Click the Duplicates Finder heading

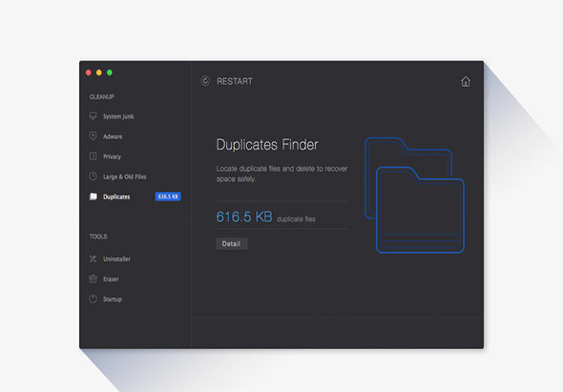pos(267,145)
